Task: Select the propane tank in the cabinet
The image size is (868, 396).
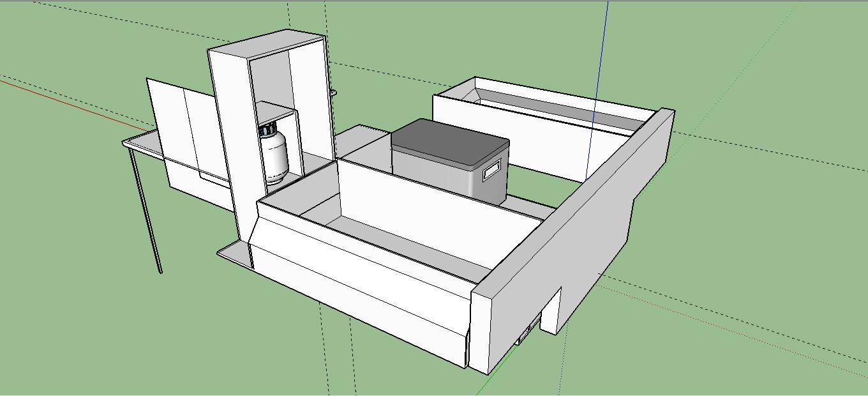Action: click(275, 155)
